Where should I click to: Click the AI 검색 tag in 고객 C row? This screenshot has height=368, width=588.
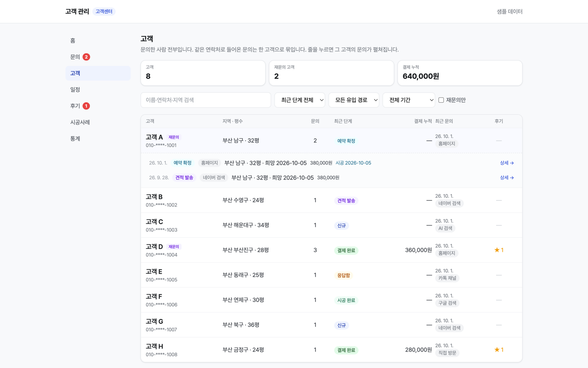coord(445,228)
